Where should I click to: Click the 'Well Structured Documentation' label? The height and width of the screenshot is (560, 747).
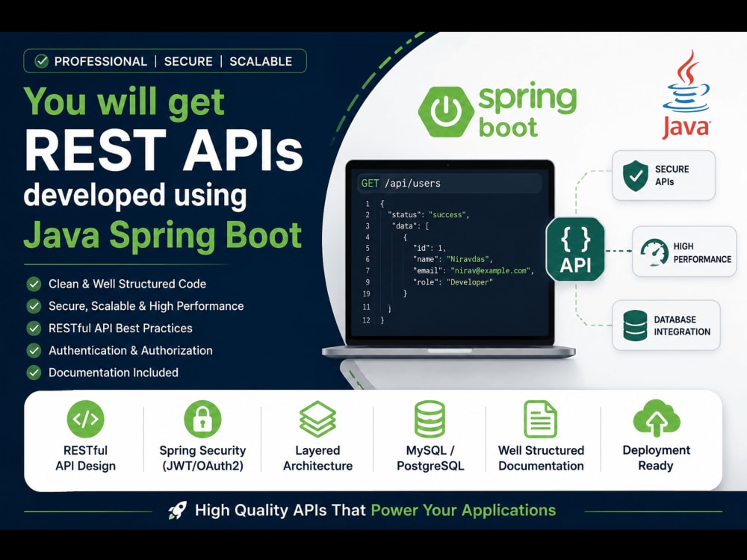point(541,458)
